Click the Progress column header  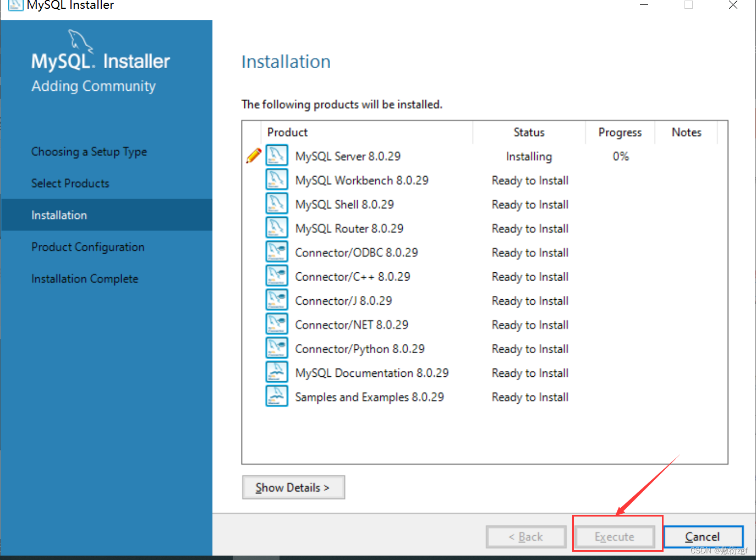click(x=620, y=133)
